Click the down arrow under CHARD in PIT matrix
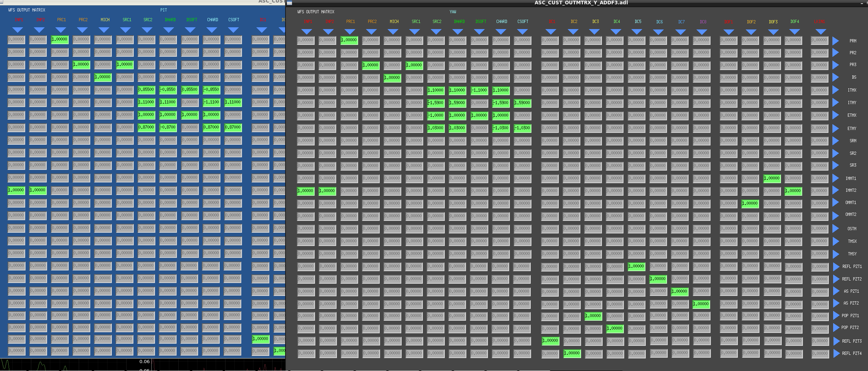 coord(212,30)
